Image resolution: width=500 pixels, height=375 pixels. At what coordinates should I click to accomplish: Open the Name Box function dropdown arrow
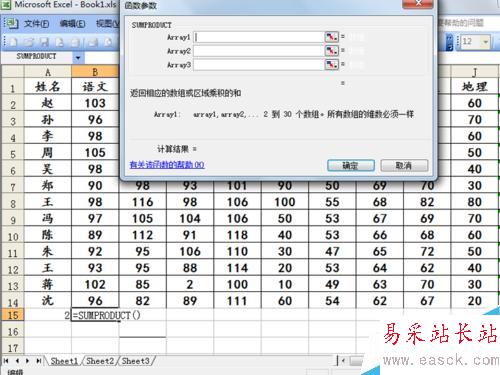point(78,57)
